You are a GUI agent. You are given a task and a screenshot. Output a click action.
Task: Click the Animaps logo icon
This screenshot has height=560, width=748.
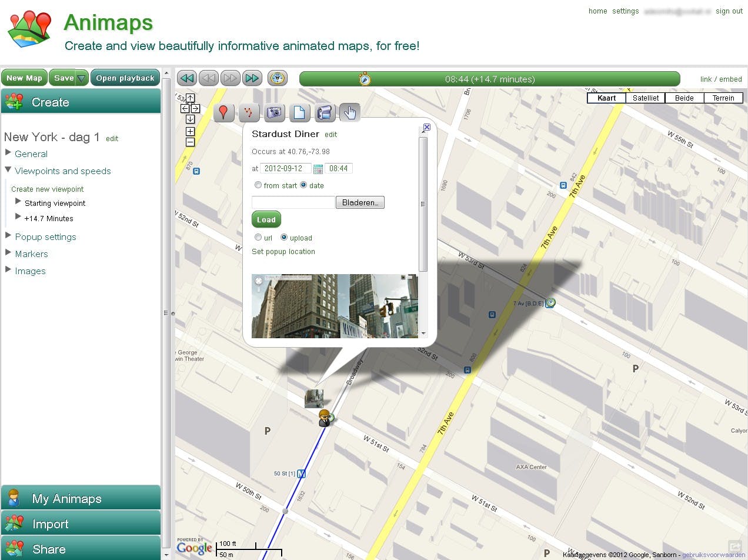pyautogui.click(x=30, y=29)
